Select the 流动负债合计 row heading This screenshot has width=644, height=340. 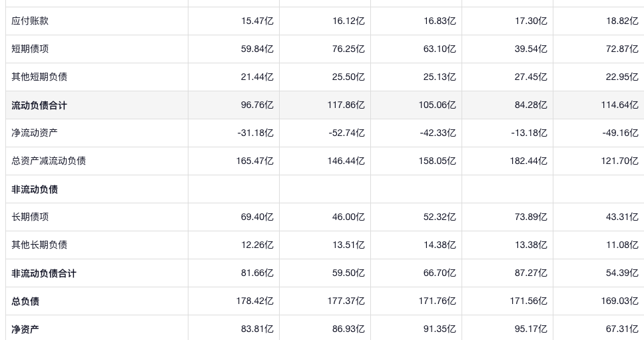39,105
